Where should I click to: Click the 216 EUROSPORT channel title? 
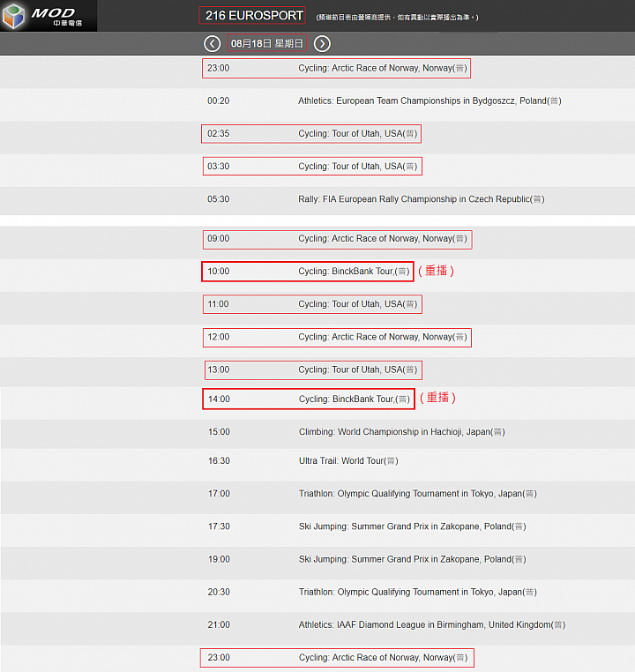[254, 16]
